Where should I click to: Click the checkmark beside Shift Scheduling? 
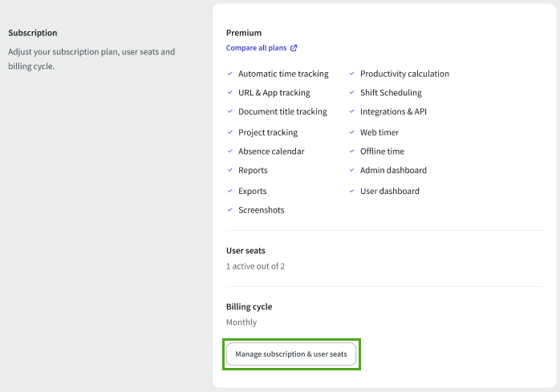point(351,92)
